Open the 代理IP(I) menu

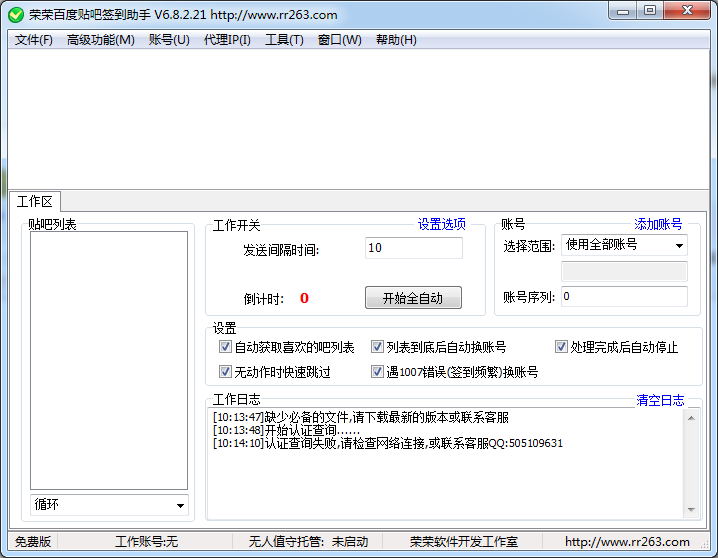227,40
